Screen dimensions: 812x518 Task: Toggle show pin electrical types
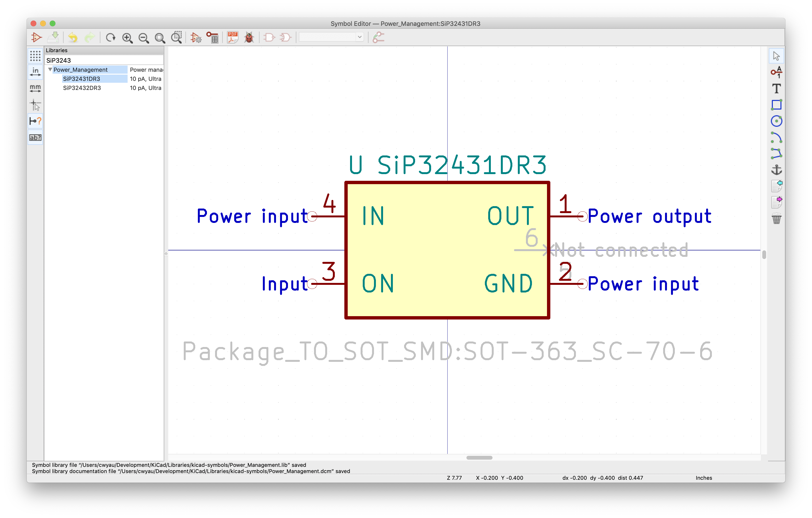click(35, 121)
